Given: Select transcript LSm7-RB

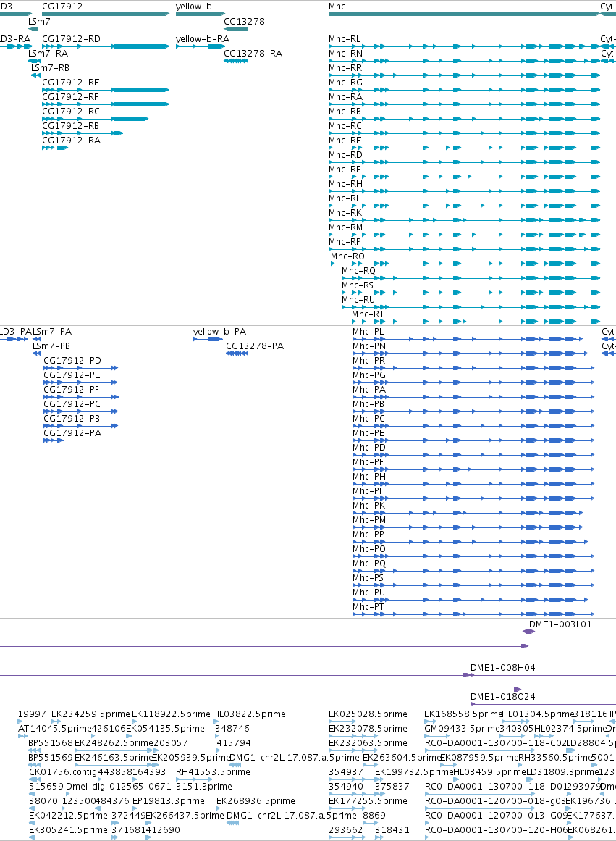Looking at the screenshot, I should coord(50,68).
